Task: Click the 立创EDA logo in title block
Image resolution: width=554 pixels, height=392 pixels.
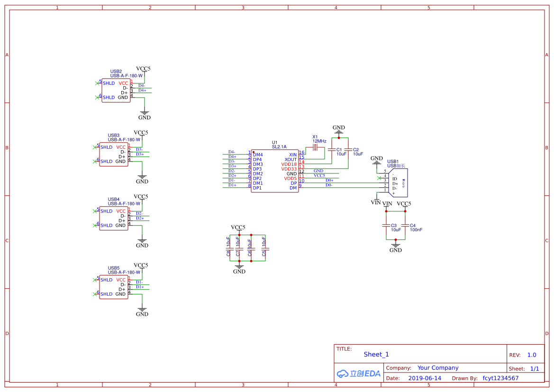Action: [x=359, y=373]
